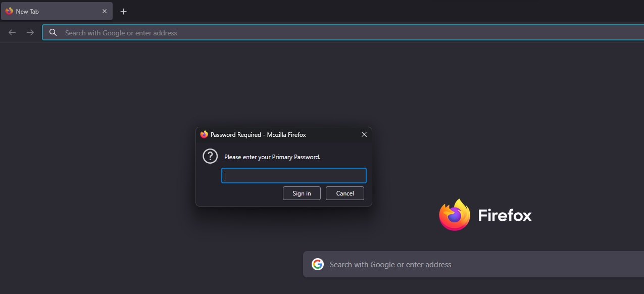Click 'Please enter your Primary Password.' text
This screenshot has height=294, width=644.
[x=272, y=157]
